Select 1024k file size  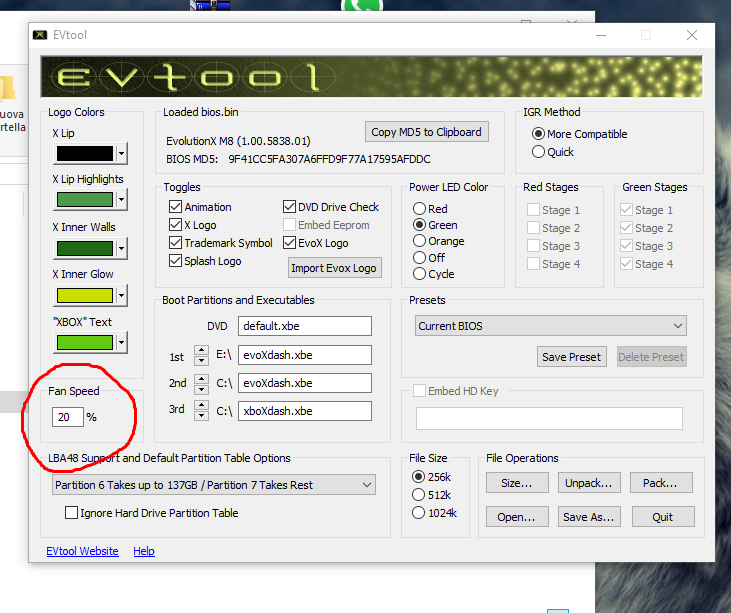419,513
